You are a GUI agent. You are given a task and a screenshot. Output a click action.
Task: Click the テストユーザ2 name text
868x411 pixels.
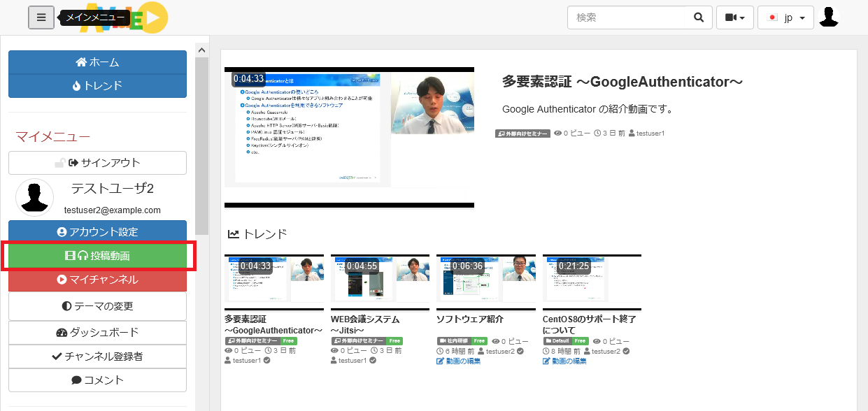click(112, 189)
